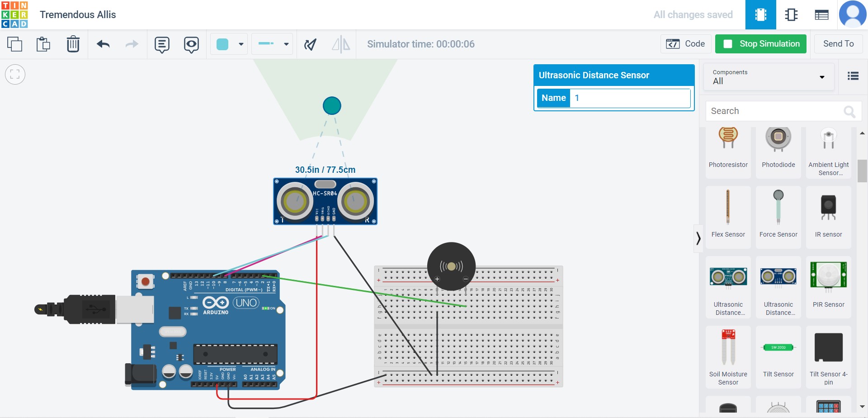Viewport: 868px width, 418px height.
Task: Click the Paste icon in toolbar
Action: [43, 44]
